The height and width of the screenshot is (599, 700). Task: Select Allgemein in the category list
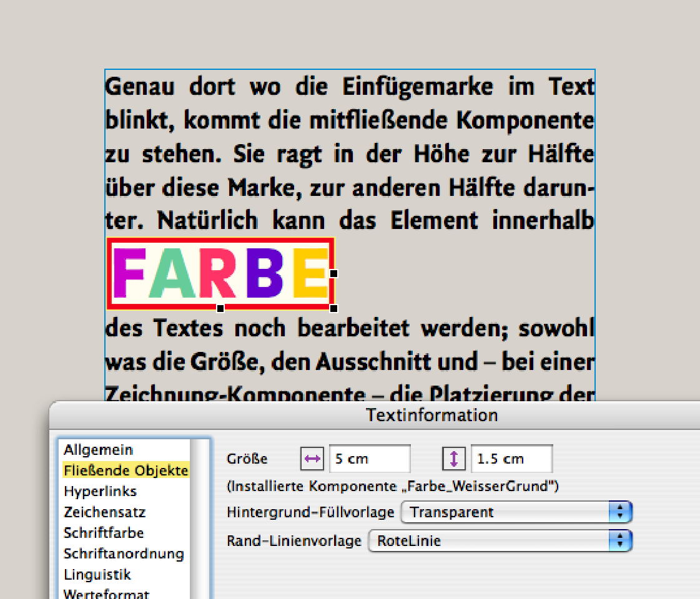(98, 449)
